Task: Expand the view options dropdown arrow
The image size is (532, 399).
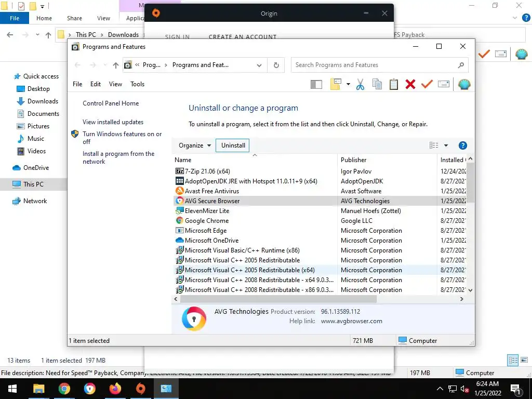Action: [446, 145]
